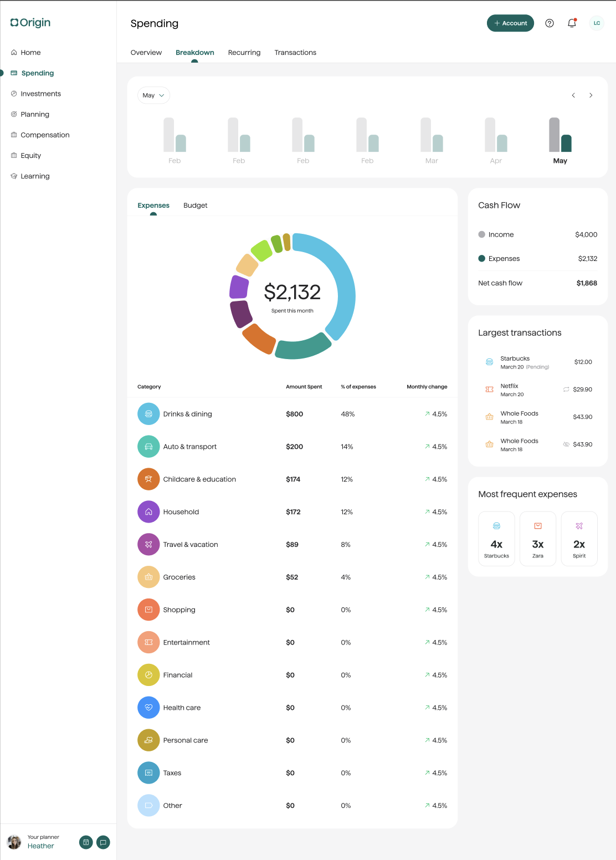The width and height of the screenshot is (616, 860).
Task: Switch to the Budget tab
Action: 196,206
